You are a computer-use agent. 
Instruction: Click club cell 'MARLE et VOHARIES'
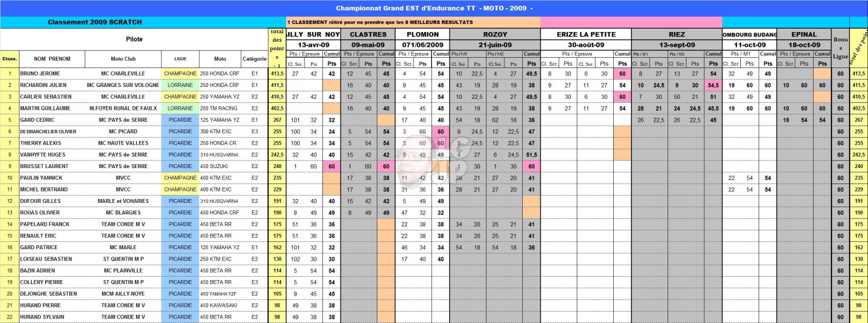tap(123, 201)
